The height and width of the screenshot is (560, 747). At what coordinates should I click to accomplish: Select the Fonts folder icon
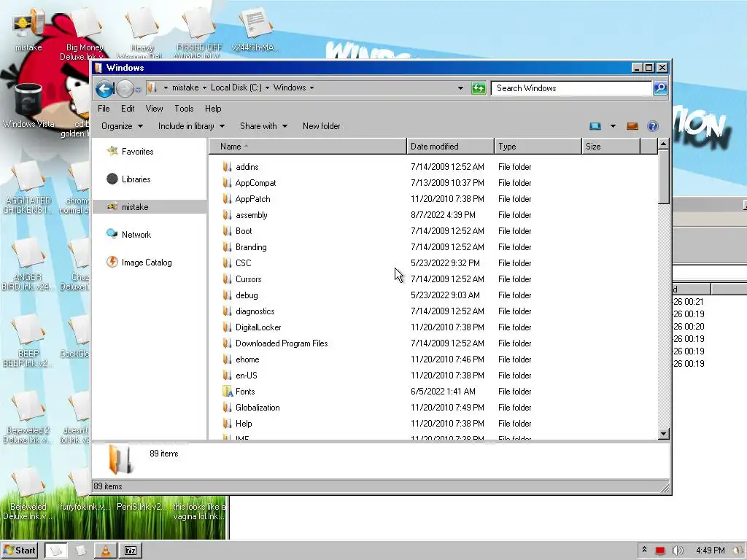(228, 392)
